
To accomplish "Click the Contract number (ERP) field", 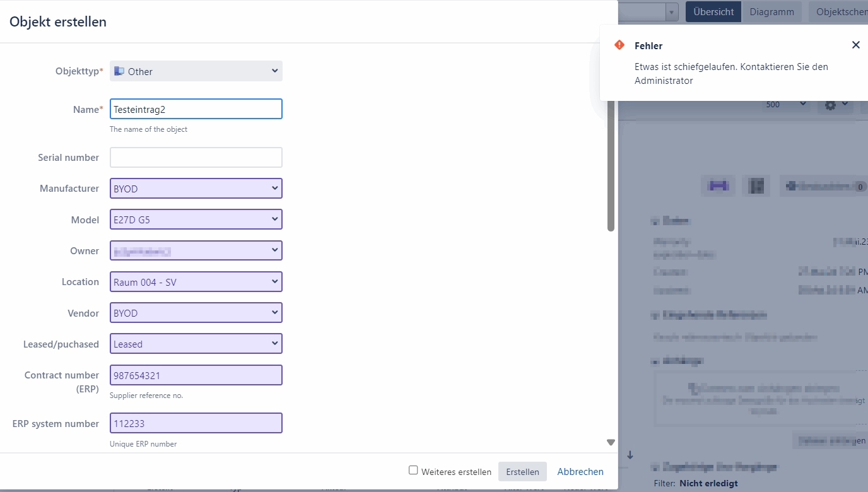I will 196,375.
